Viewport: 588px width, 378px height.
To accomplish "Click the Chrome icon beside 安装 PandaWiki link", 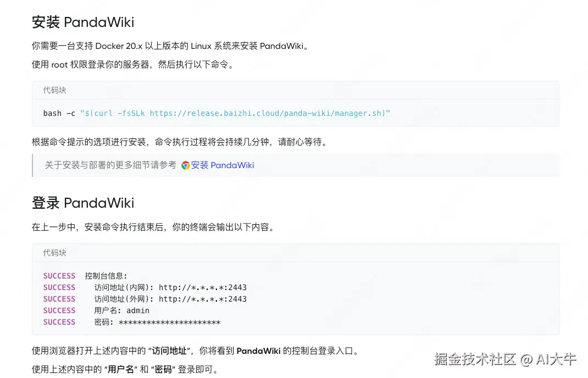I will click(x=185, y=165).
